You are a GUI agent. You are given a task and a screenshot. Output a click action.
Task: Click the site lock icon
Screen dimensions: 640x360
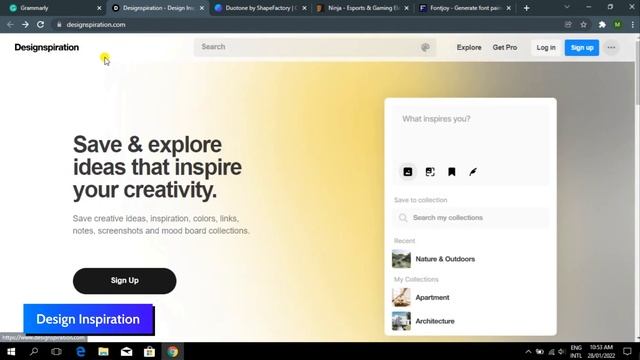(x=59, y=24)
